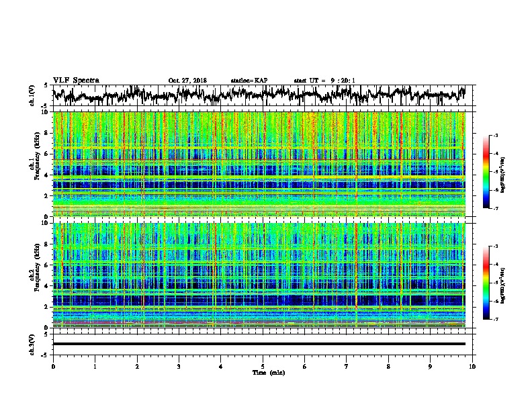The width and height of the screenshot is (532, 411).
Task: Click the "-3" tick on ch.2 colorbar
Action: (x=495, y=246)
